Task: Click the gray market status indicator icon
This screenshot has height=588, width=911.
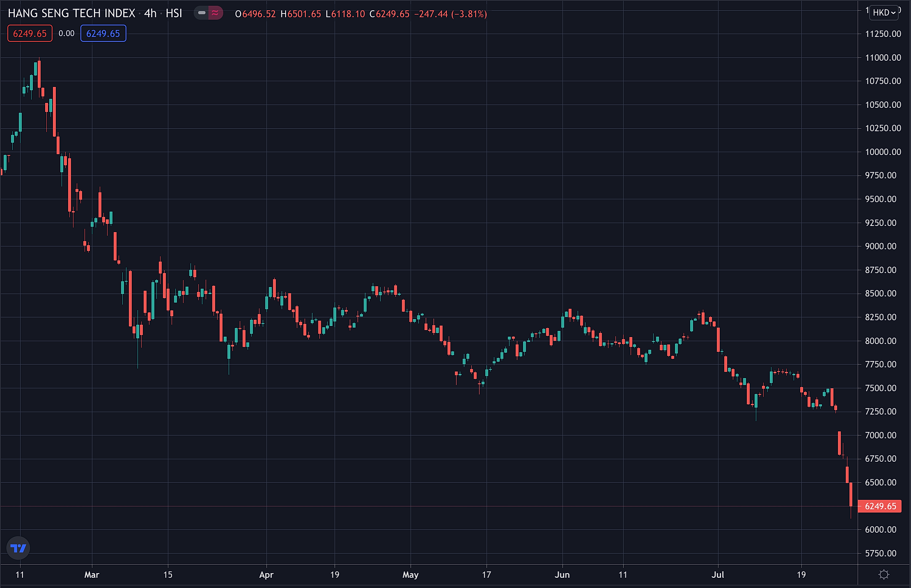Action: click(201, 13)
